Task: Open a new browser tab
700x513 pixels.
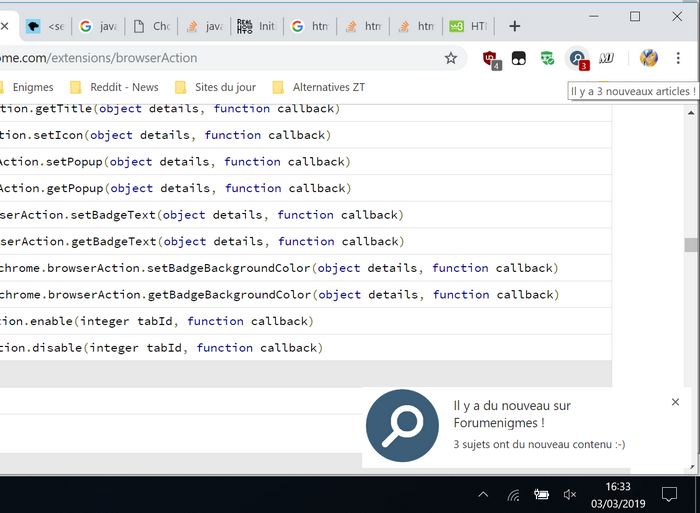Action: point(514,26)
